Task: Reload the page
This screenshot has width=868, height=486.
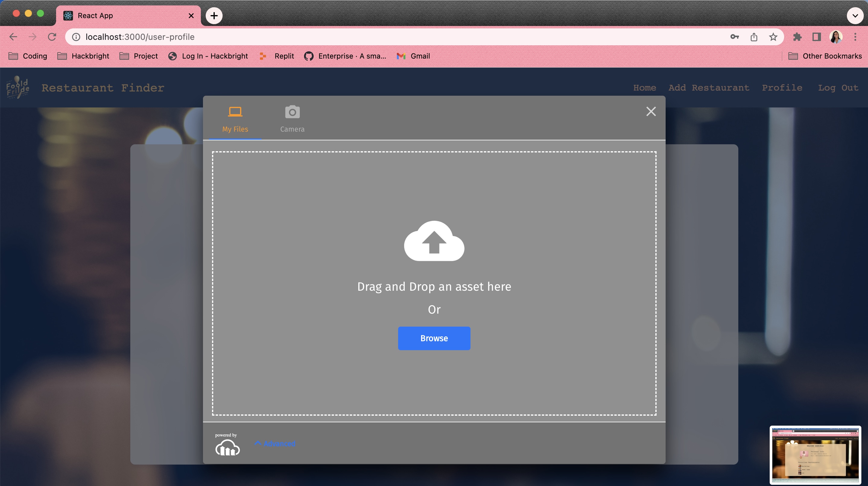Action: 52,37
